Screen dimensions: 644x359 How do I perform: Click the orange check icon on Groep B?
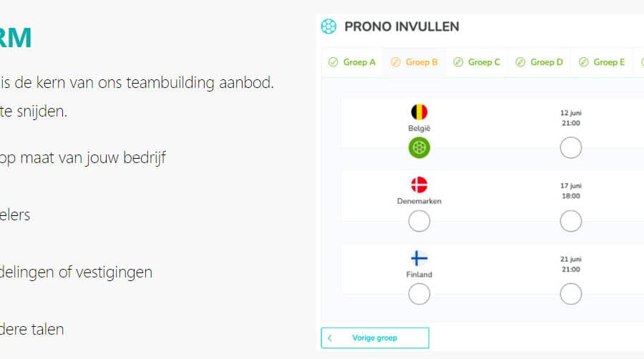396,62
